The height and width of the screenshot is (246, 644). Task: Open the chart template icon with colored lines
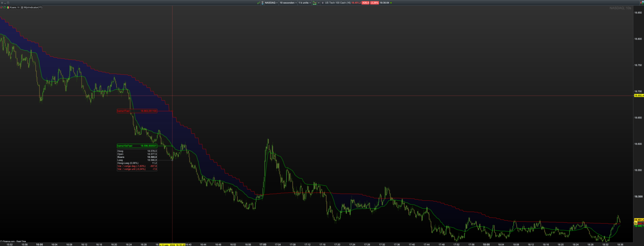(314, 3)
